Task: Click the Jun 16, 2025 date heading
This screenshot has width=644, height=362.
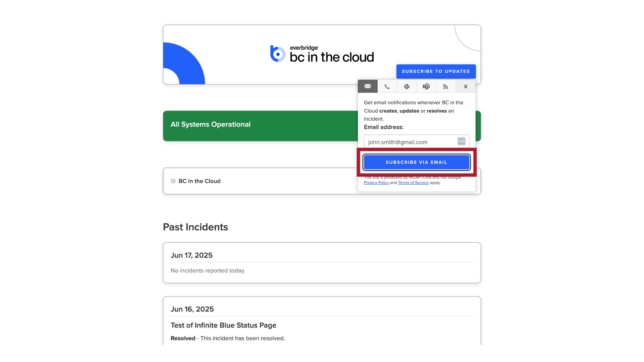Action: (192, 309)
